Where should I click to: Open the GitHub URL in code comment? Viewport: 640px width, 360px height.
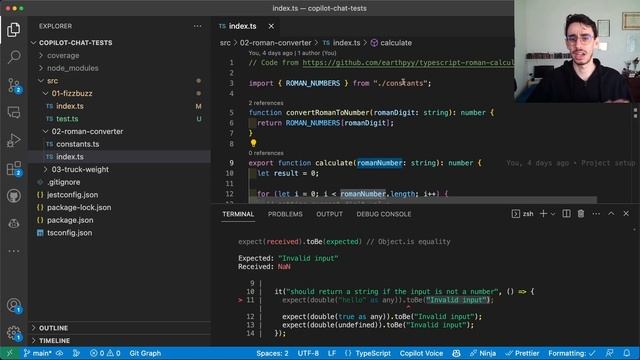[407, 62]
